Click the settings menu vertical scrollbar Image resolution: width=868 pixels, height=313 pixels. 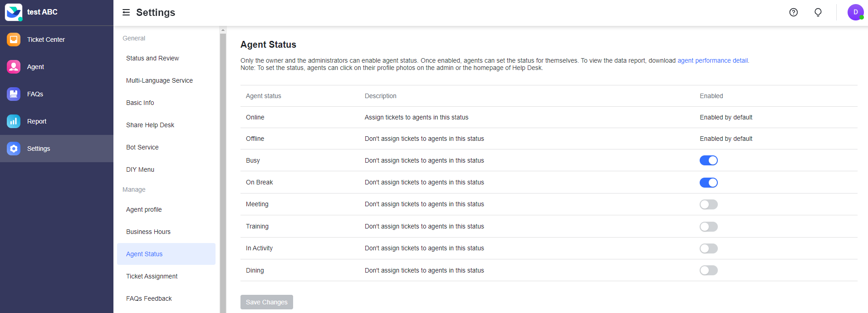(x=223, y=173)
